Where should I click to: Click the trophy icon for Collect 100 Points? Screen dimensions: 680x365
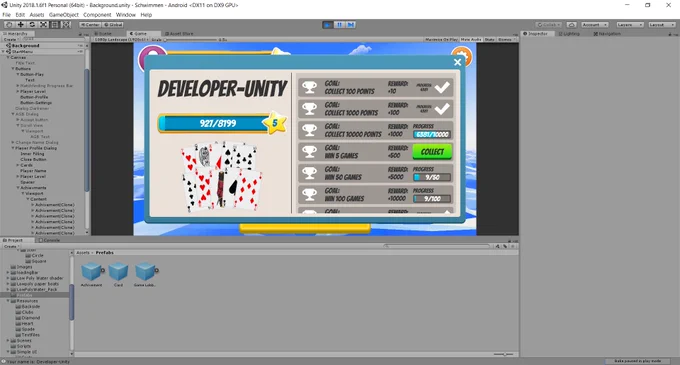click(x=310, y=87)
